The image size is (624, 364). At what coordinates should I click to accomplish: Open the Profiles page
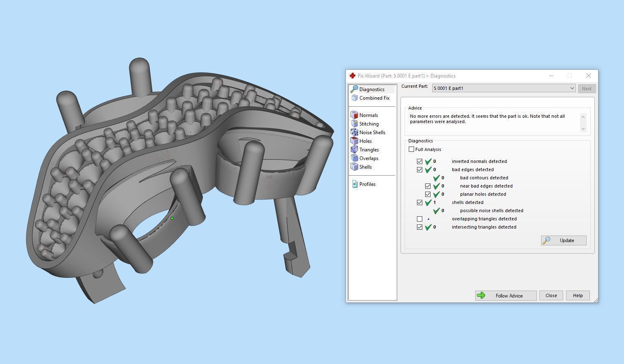click(x=367, y=184)
